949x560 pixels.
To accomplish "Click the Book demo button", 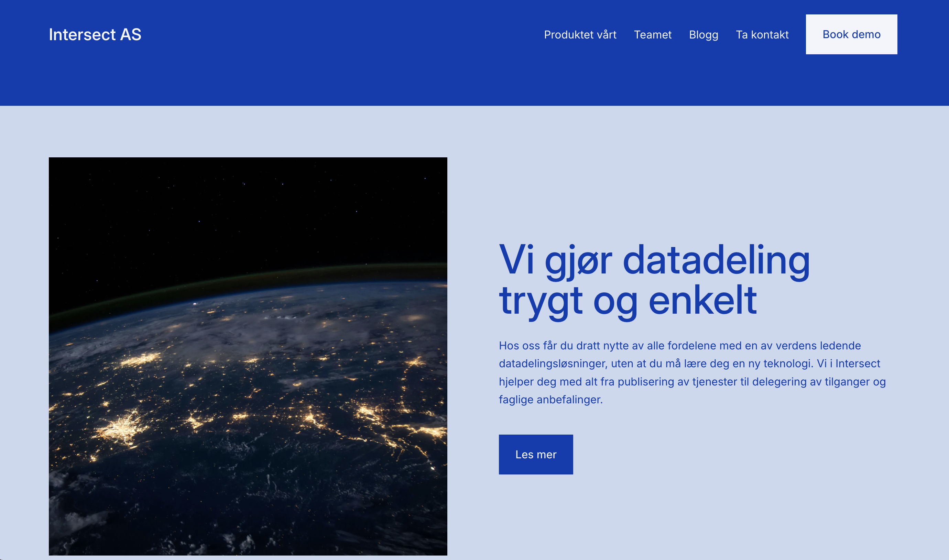I will point(851,34).
